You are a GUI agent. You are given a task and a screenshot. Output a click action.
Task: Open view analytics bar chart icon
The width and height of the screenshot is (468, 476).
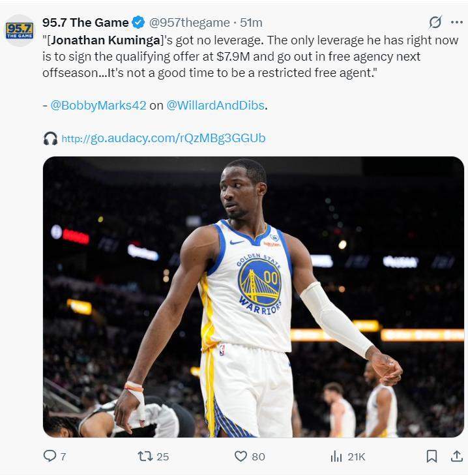[x=336, y=456]
